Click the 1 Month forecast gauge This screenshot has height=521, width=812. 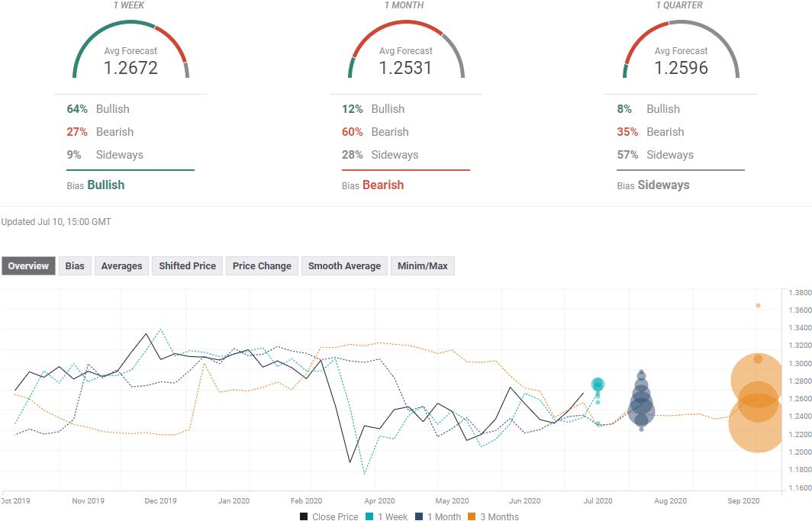pos(406,50)
